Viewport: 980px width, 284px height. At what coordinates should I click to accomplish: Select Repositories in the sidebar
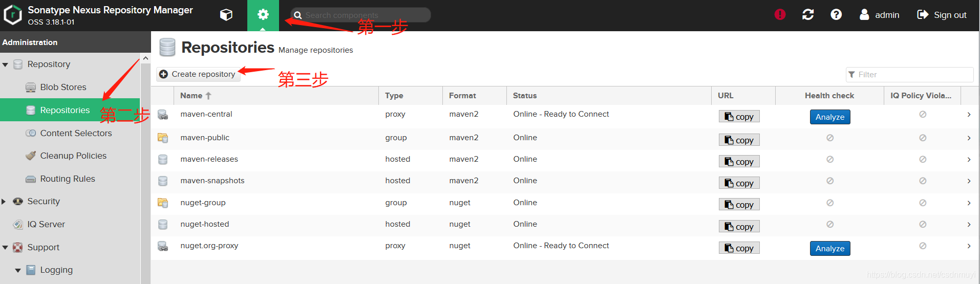(65, 110)
